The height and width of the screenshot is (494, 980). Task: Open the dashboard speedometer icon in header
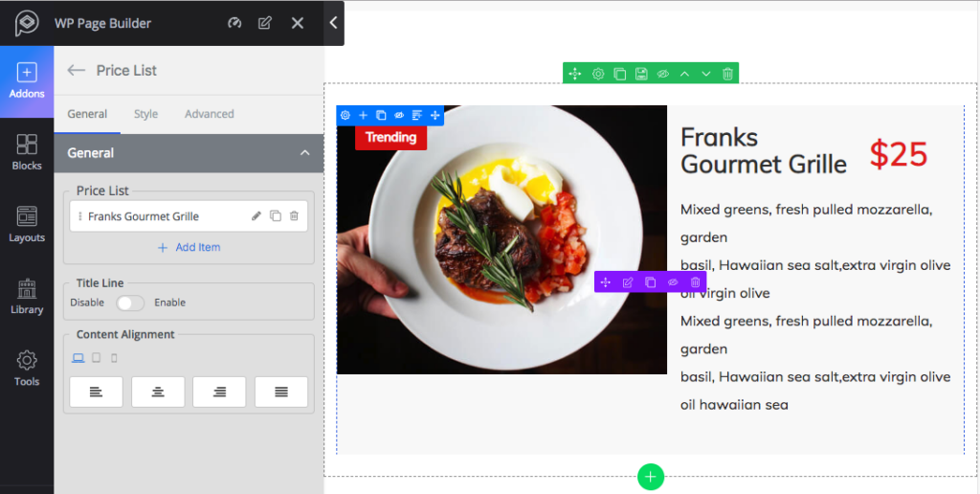tap(234, 23)
